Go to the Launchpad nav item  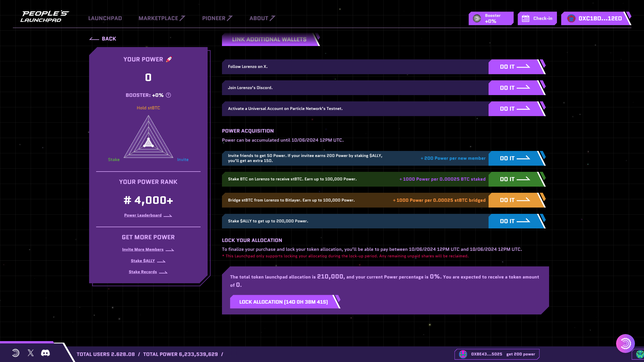[105, 18]
